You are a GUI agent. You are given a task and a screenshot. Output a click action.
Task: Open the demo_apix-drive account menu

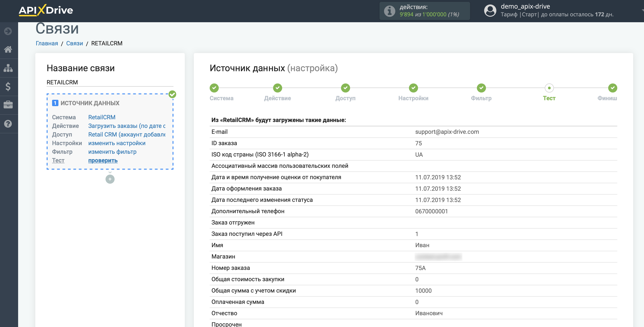(x=557, y=10)
